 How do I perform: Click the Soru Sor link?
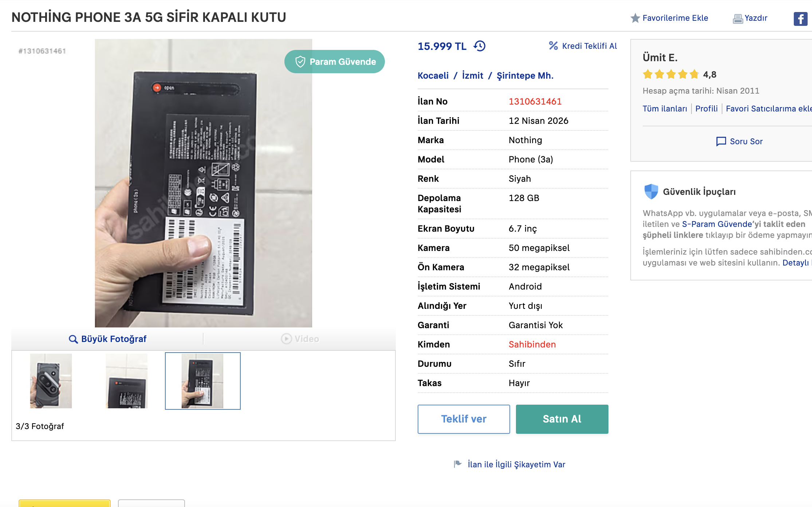pos(746,141)
